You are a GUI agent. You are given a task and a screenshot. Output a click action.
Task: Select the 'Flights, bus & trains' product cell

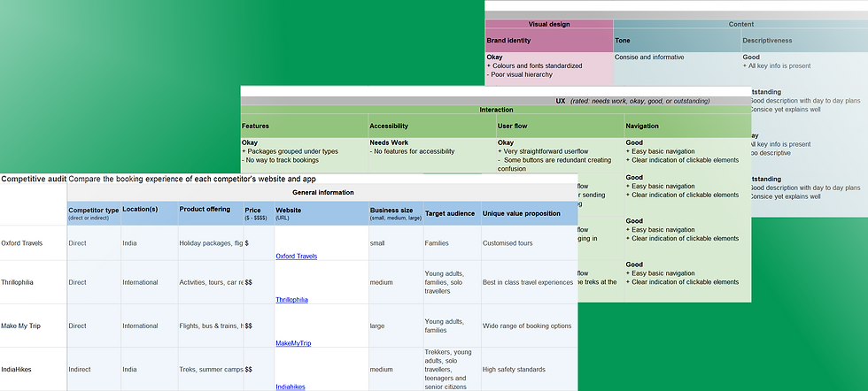click(211, 326)
